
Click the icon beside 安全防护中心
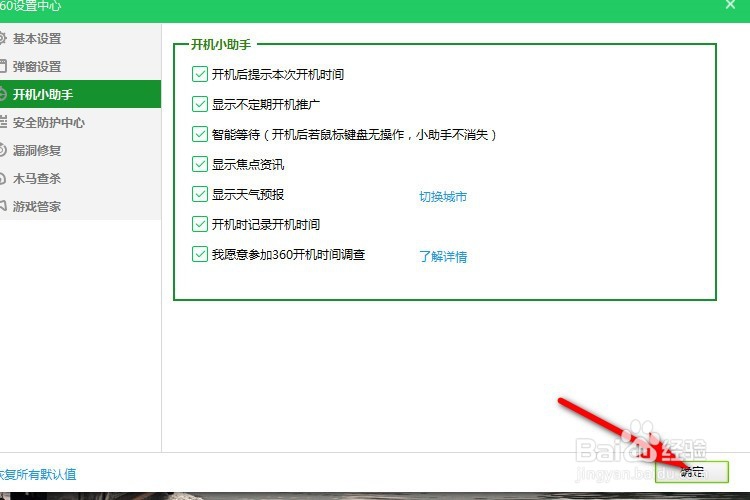click(3, 122)
